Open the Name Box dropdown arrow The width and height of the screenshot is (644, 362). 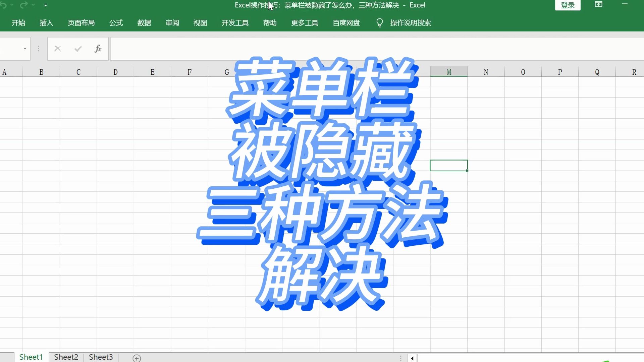[x=25, y=49]
